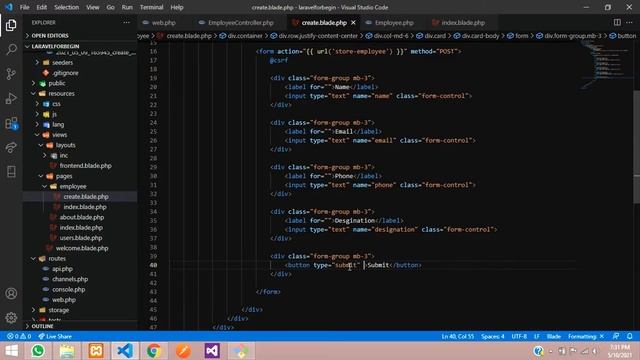Open the Explorer view icon
640x360 pixels.
(11, 25)
